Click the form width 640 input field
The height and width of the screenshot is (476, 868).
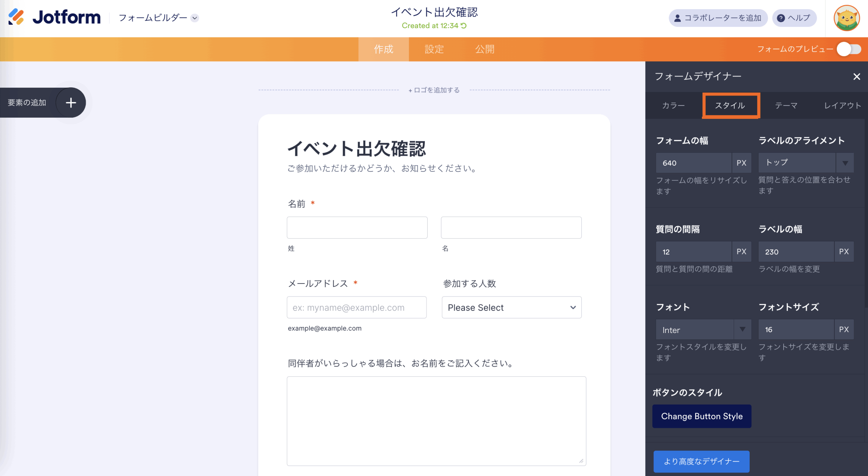coord(693,163)
